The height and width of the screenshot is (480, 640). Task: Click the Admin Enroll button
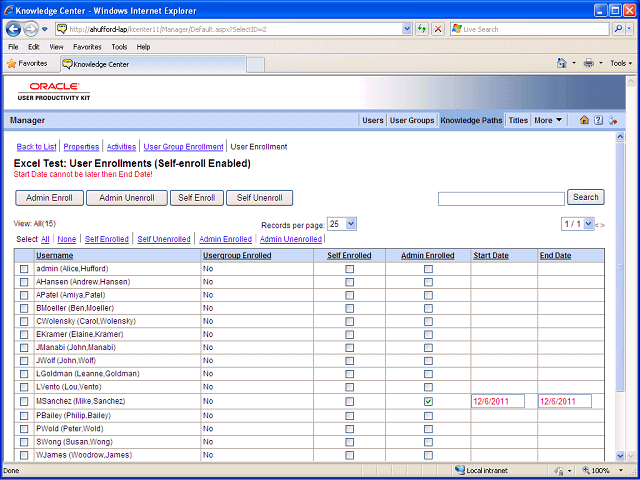(x=49, y=198)
